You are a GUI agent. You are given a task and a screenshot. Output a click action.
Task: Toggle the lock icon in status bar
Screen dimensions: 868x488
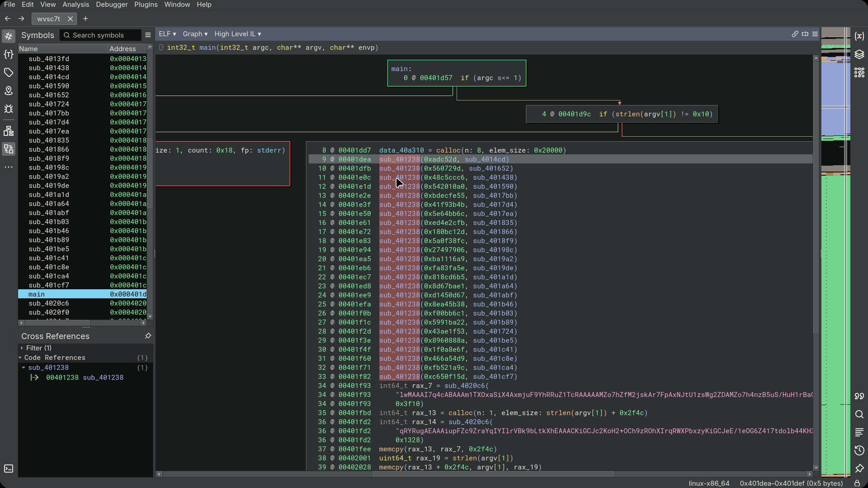click(x=857, y=483)
